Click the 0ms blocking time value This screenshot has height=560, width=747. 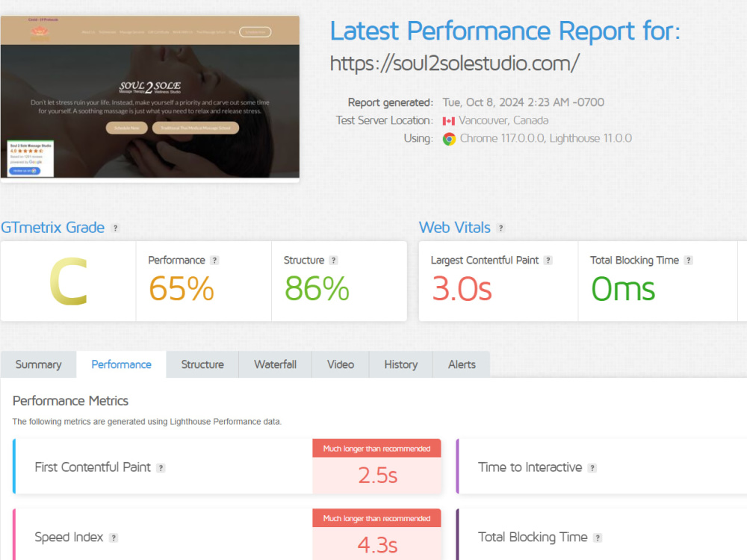(623, 289)
